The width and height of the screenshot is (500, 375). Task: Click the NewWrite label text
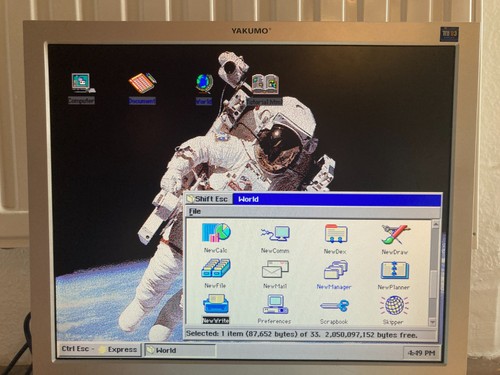(x=216, y=321)
